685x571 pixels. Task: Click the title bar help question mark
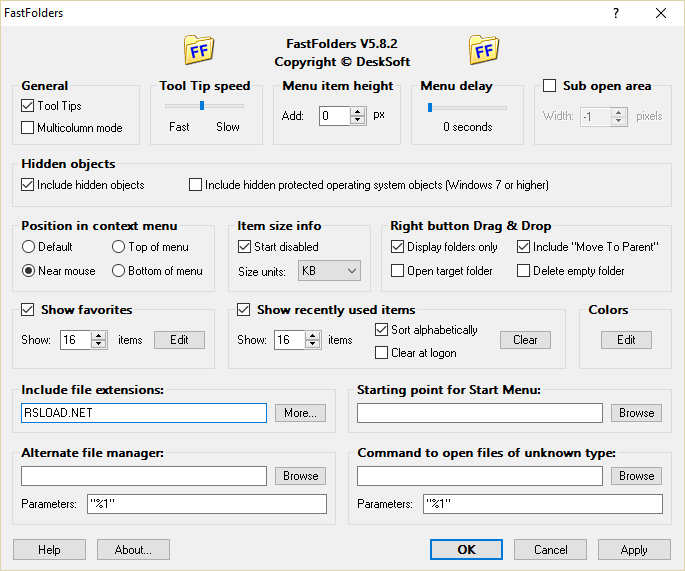click(x=616, y=13)
